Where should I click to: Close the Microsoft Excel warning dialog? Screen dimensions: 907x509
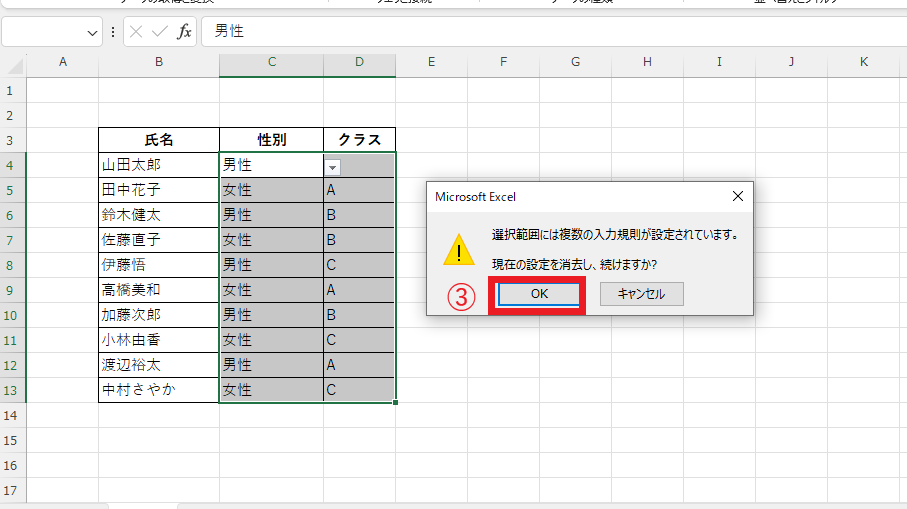click(x=738, y=196)
